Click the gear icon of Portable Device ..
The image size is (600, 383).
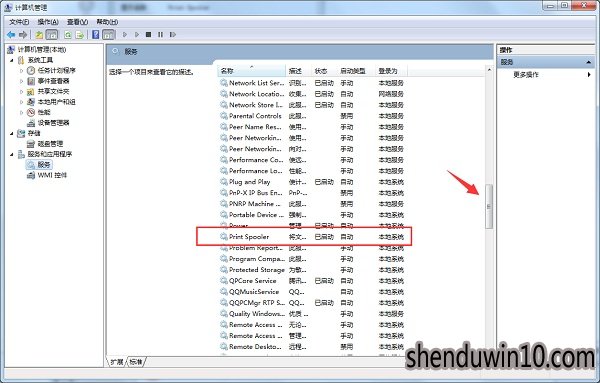224,215
